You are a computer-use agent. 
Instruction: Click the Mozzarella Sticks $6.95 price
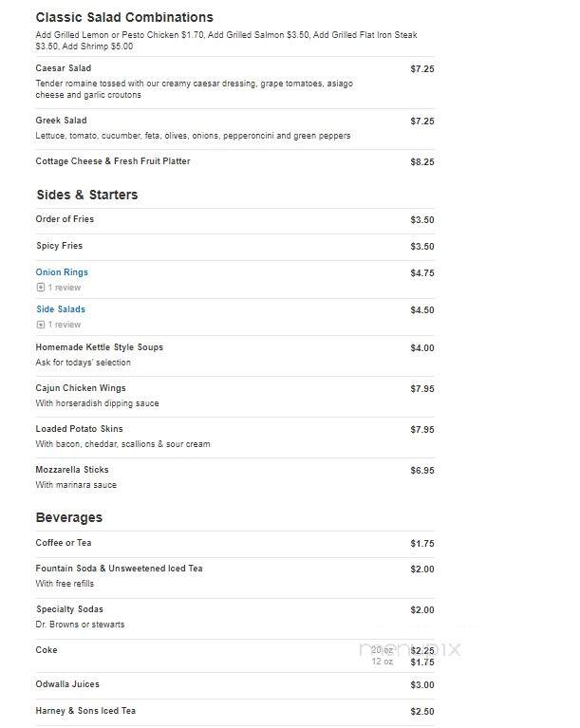(422, 471)
